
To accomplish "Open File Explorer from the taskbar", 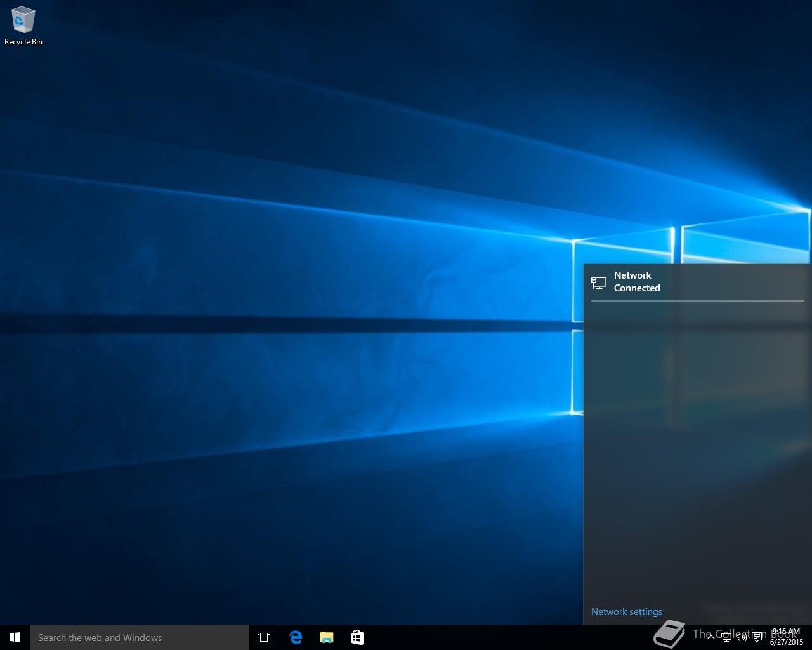I will pyautogui.click(x=326, y=637).
